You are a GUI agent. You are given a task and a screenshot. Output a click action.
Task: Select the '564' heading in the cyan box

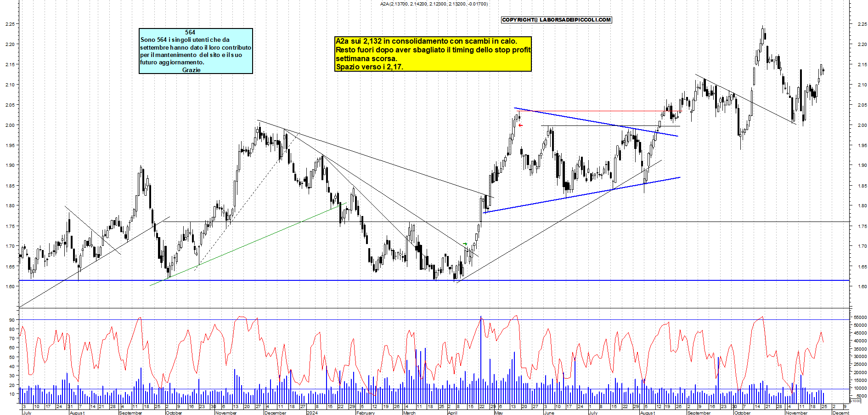(190, 32)
